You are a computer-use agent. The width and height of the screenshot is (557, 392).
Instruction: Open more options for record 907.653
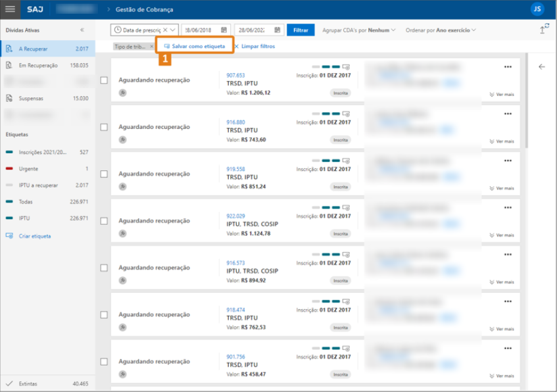pos(507,66)
